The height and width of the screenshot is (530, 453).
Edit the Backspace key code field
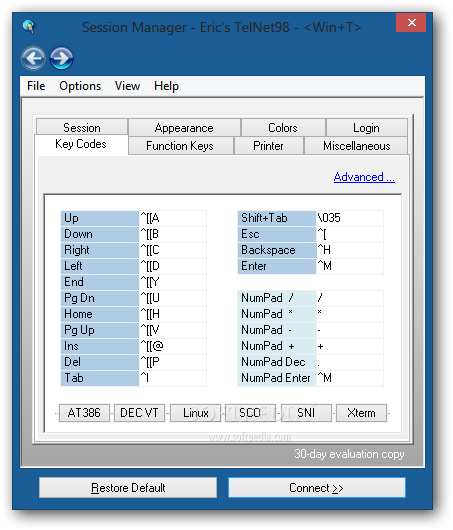coord(350,250)
